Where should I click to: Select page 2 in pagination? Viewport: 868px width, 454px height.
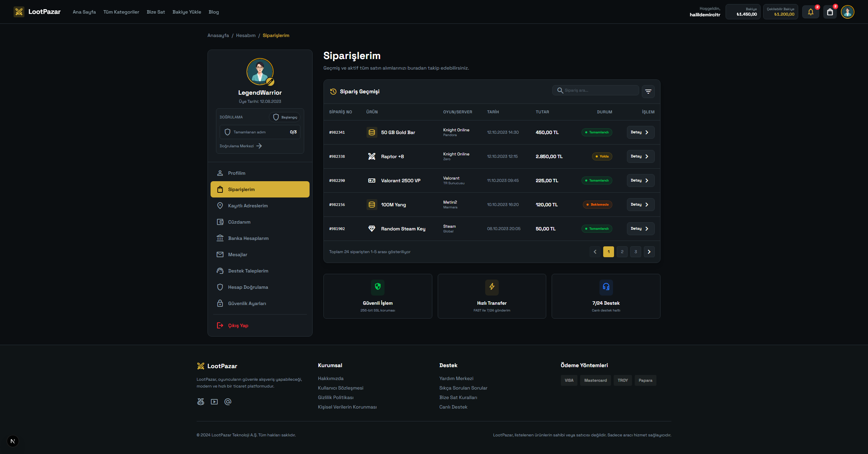pos(622,252)
